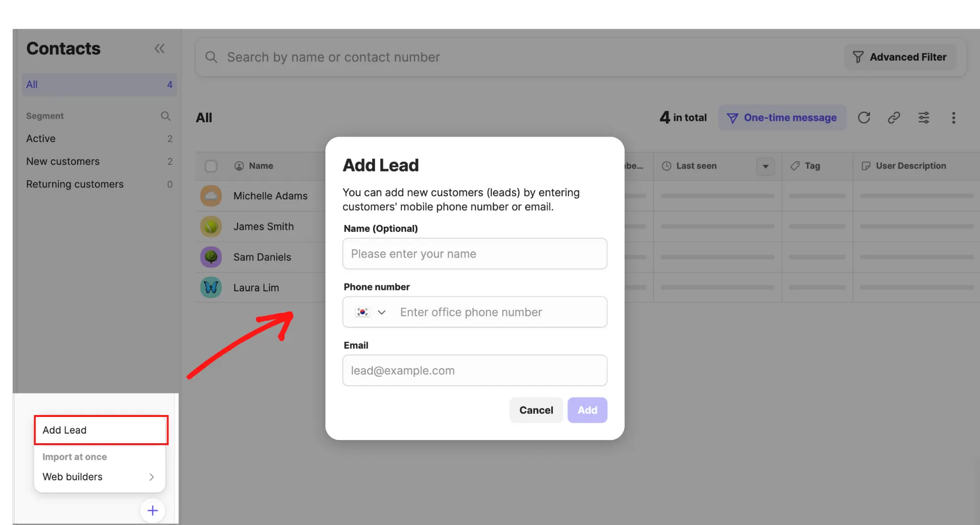Image resolution: width=980 pixels, height=525 pixels.
Task: Click the segment search magnifier icon
Action: 166,116
